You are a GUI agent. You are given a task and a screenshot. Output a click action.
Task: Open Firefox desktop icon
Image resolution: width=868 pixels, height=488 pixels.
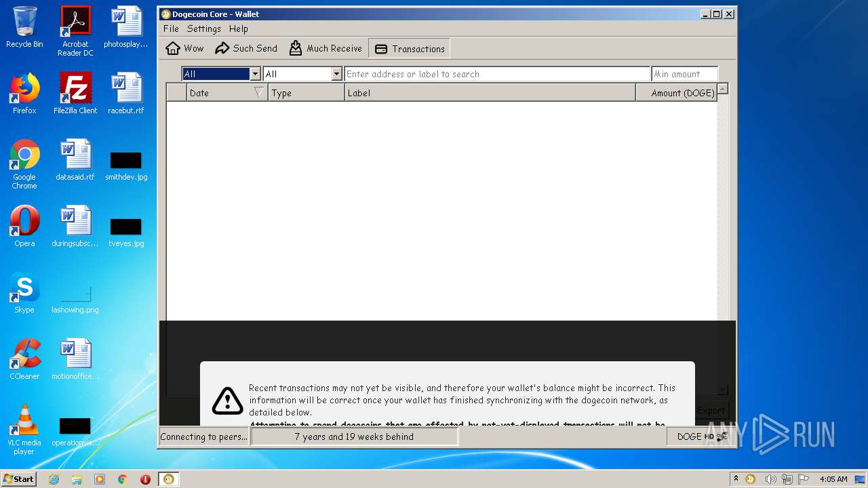24,94
